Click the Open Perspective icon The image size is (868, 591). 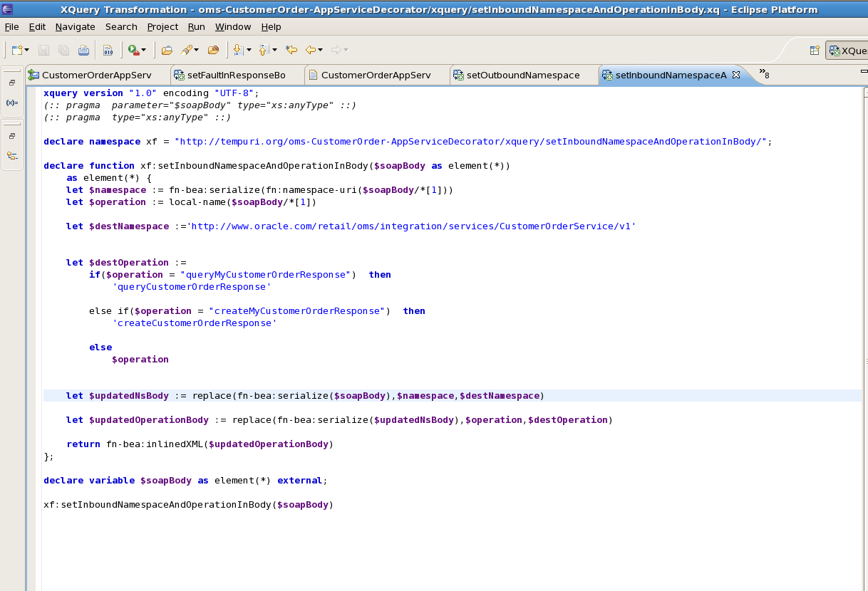815,51
